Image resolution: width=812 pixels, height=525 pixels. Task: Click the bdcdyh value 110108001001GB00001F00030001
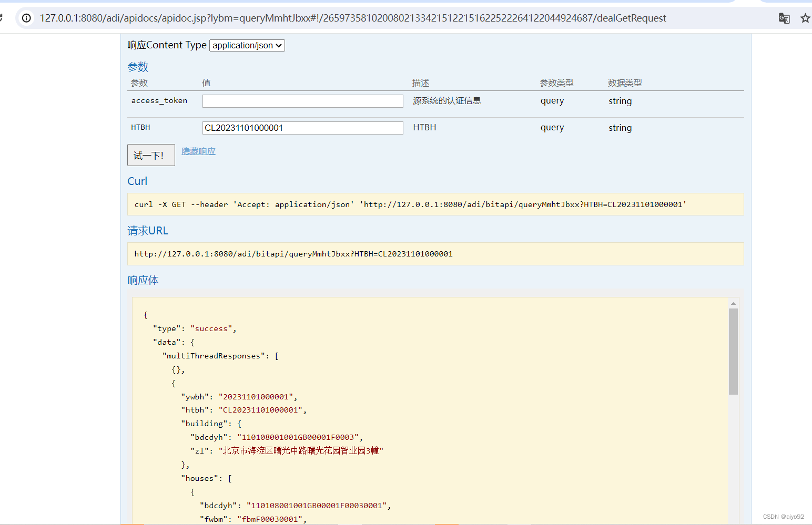[317, 506]
